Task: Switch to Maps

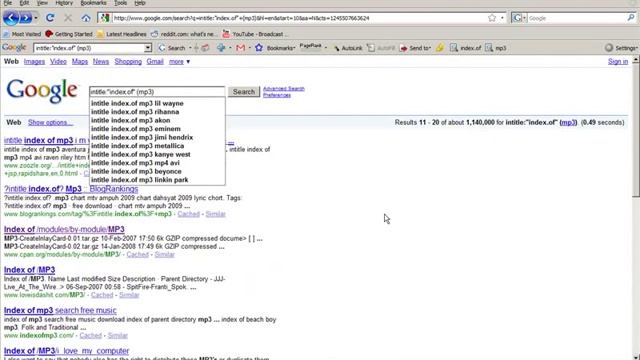Action: tap(80, 62)
